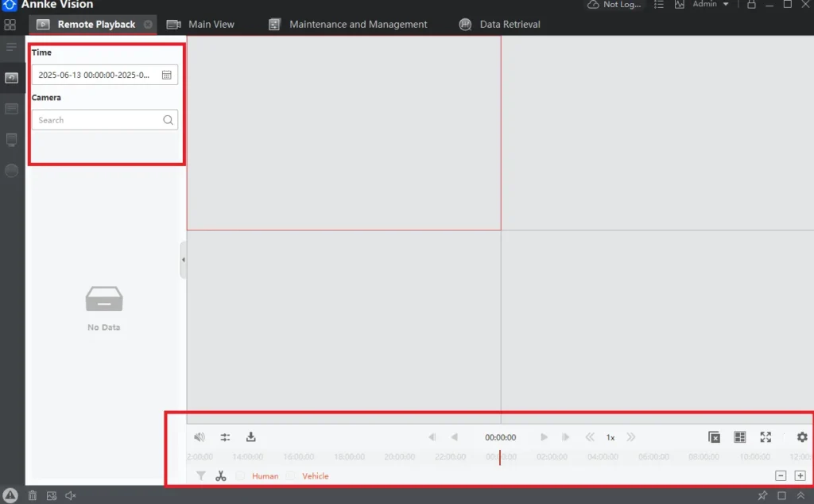Screen dimensions: 814x504
Task: Select the circular sidebar icon
Action: [11, 171]
